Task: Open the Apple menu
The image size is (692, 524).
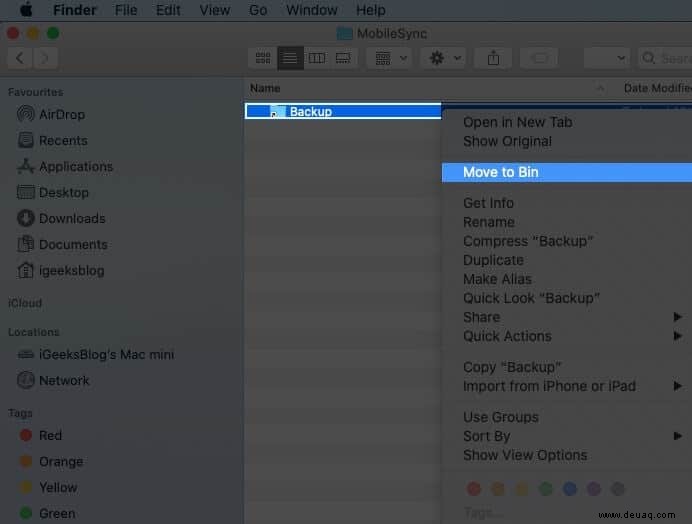Action: [x=26, y=9]
